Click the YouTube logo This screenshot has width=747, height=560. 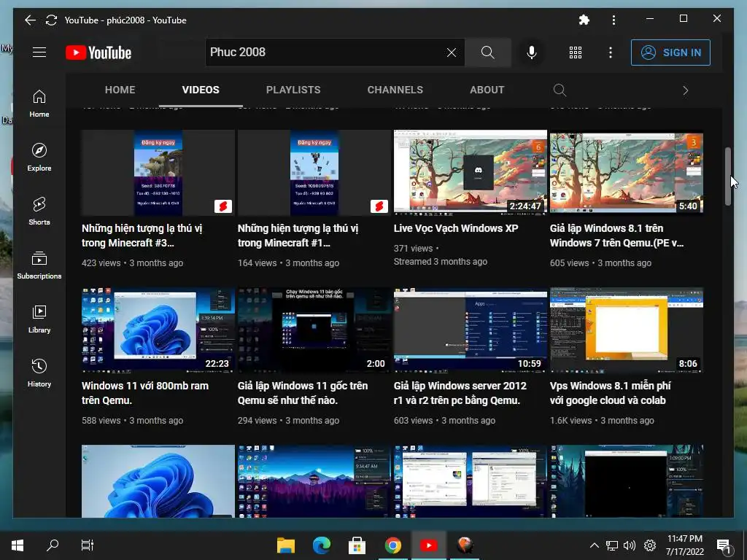pos(98,52)
